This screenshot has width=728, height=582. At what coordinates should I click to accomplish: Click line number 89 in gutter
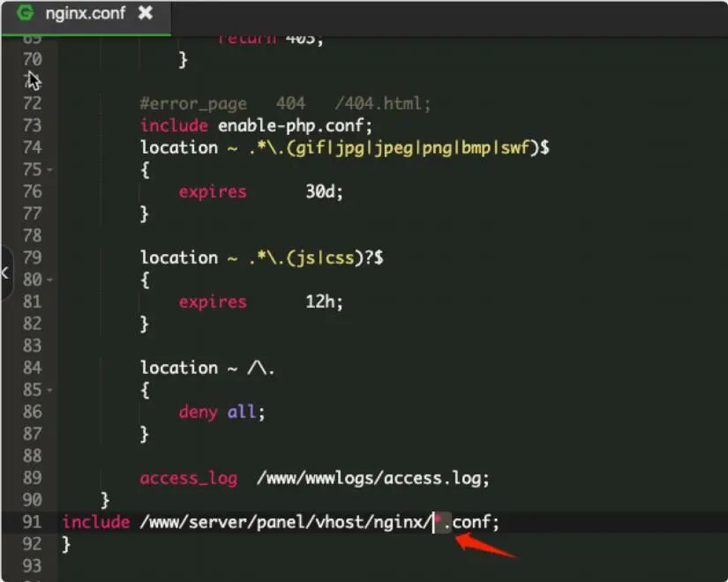tap(32, 478)
